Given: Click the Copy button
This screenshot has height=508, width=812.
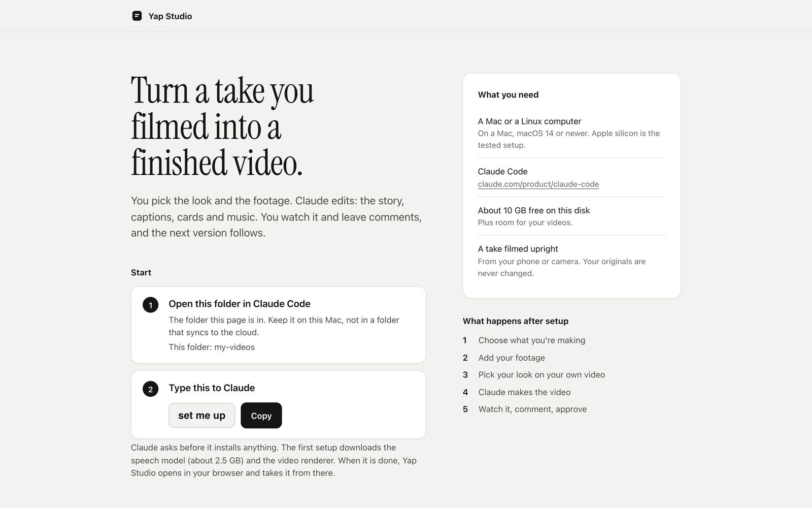Looking at the screenshot, I should point(261,416).
